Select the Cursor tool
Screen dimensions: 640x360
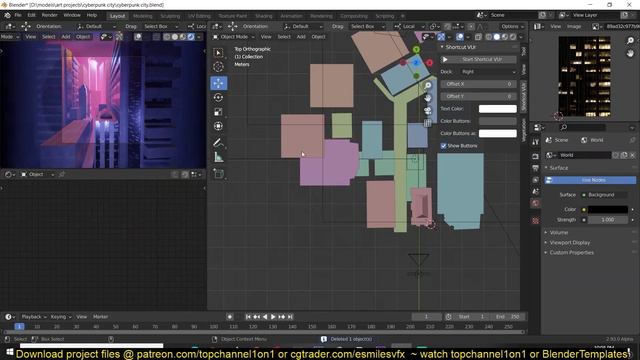pyautogui.click(x=218, y=67)
